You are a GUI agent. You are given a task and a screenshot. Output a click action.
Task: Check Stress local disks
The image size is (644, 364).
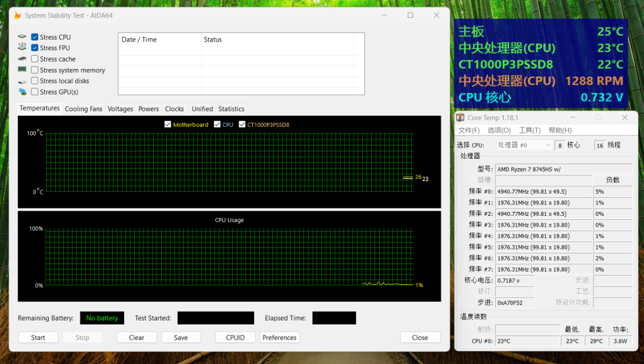coord(35,80)
